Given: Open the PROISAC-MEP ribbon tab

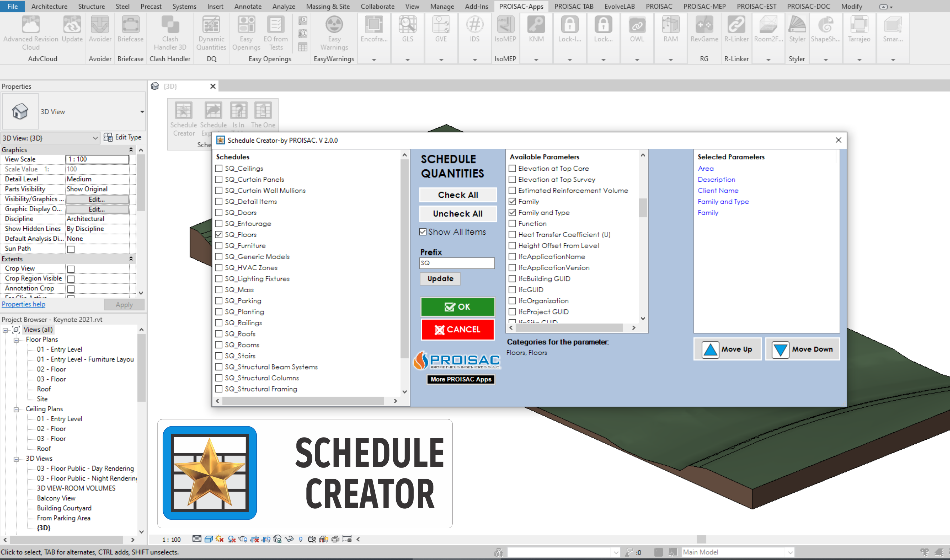Looking at the screenshot, I should [704, 6].
